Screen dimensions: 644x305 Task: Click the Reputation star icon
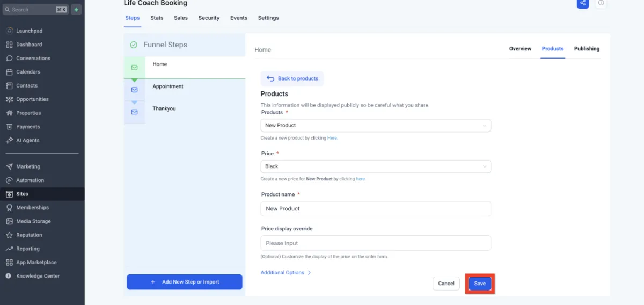tap(9, 235)
